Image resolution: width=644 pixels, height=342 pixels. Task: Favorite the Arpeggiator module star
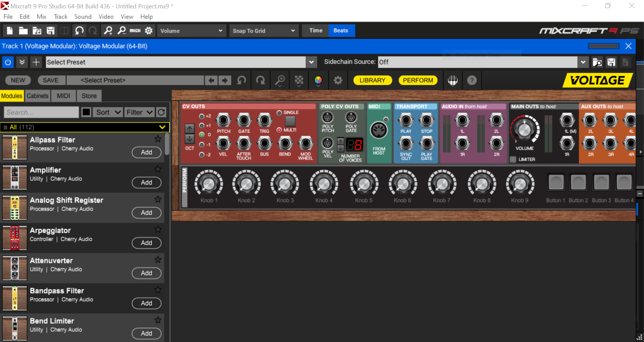[158, 229]
